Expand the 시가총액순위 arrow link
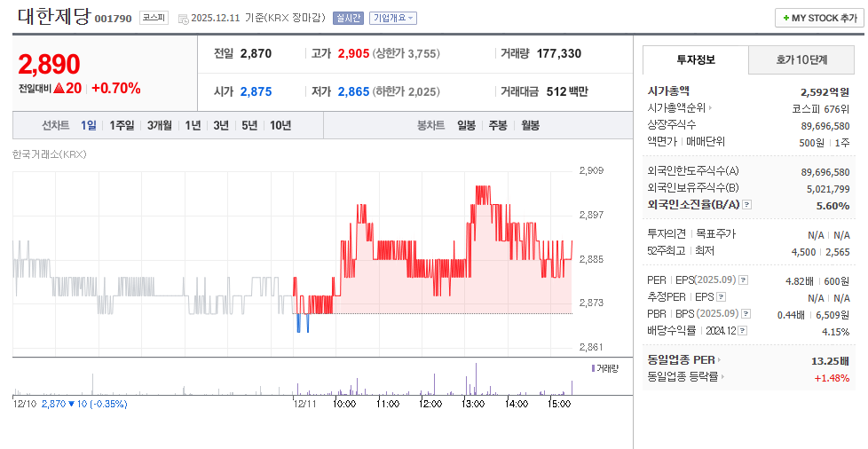868x449 pixels. tap(710, 108)
